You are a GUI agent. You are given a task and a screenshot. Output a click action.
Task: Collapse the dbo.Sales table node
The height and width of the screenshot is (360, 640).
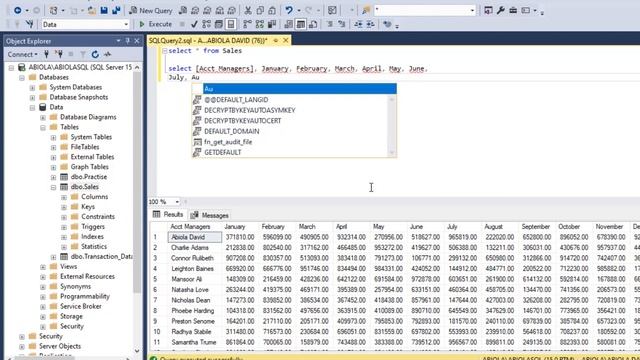(x=53, y=187)
